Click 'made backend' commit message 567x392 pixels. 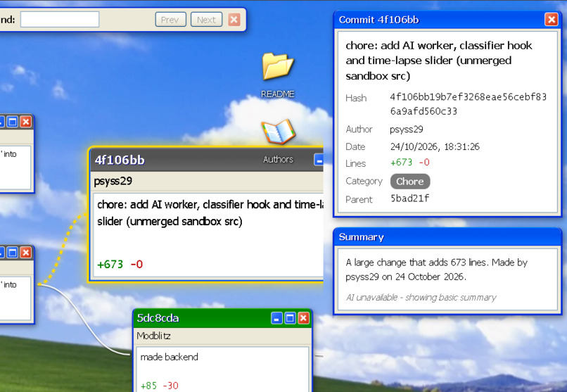point(170,357)
